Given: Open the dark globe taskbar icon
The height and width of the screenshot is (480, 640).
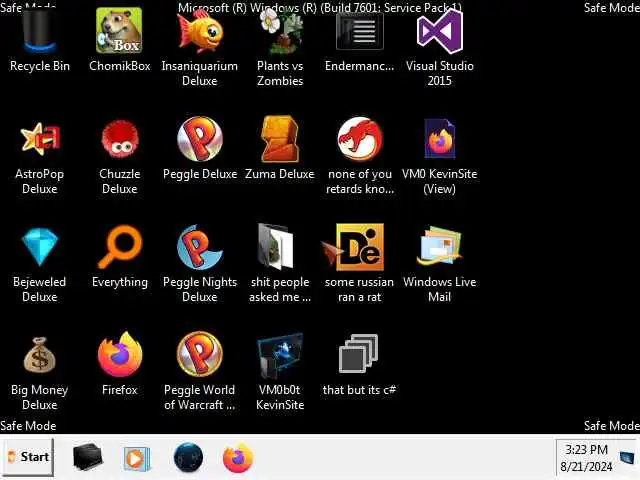Looking at the screenshot, I should (188, 458).
